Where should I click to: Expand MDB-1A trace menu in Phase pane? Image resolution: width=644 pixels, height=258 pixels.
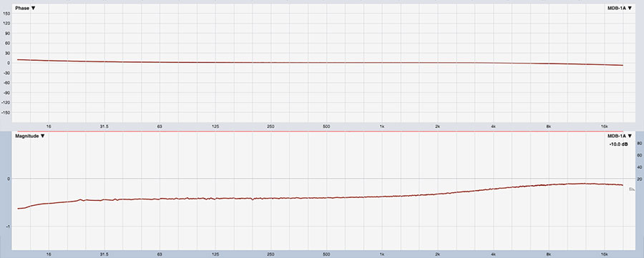(x=620, y=8)
